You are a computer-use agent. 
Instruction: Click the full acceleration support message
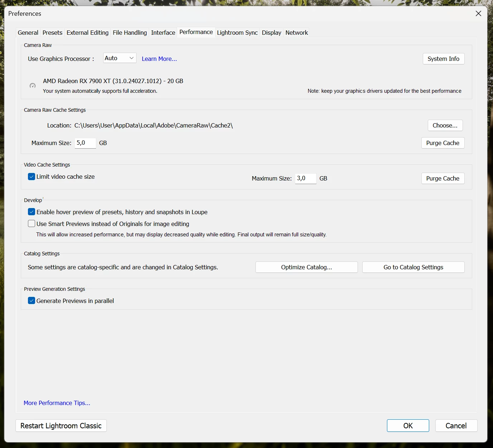100,91
